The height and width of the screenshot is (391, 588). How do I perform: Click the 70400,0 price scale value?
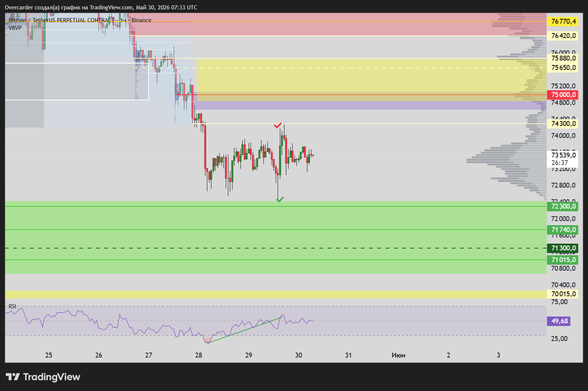click(x=563, y=285)
